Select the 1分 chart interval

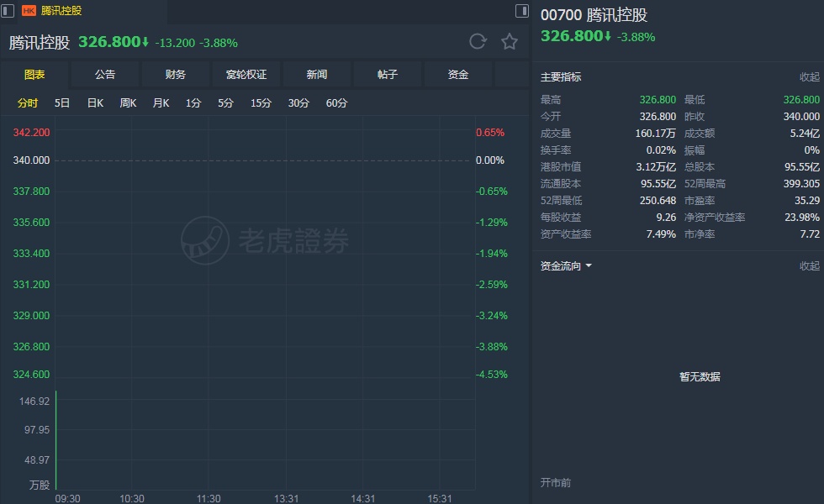(193, 102)
